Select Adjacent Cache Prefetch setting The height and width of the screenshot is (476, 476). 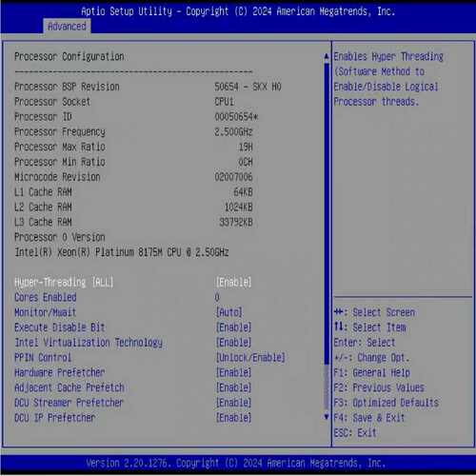click(69, 387)
